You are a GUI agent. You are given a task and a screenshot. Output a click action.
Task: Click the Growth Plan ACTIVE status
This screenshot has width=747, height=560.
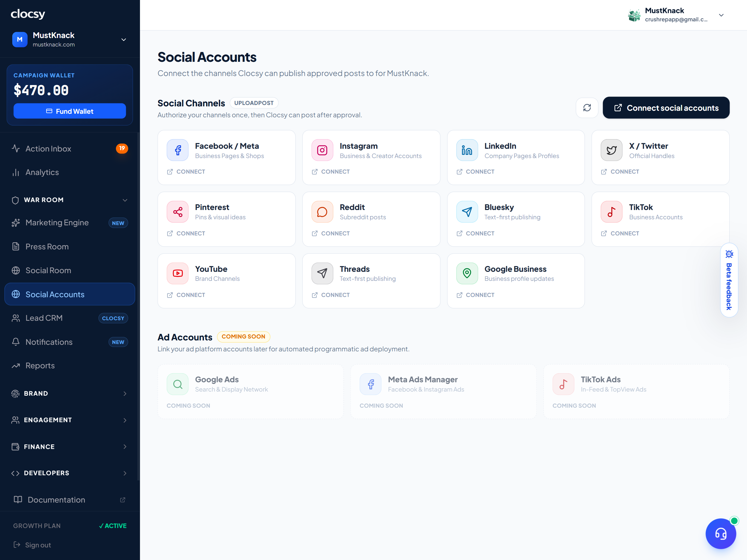tap(113, 526)
